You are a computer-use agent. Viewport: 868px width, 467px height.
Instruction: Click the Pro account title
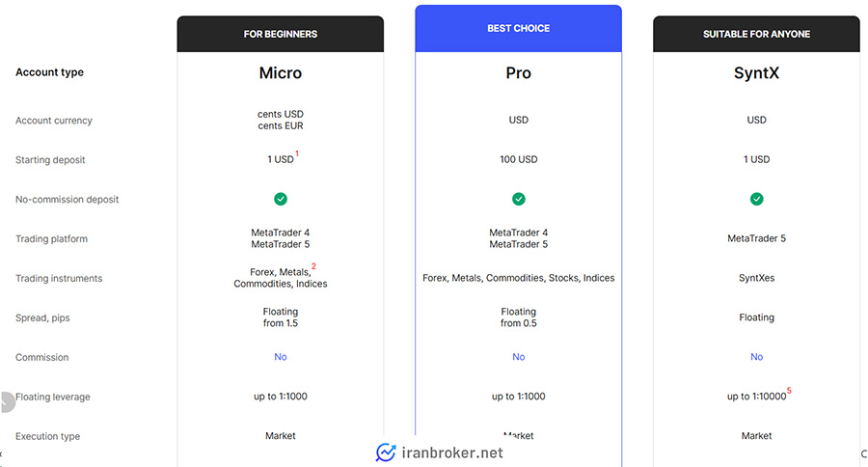pos(518,73)
